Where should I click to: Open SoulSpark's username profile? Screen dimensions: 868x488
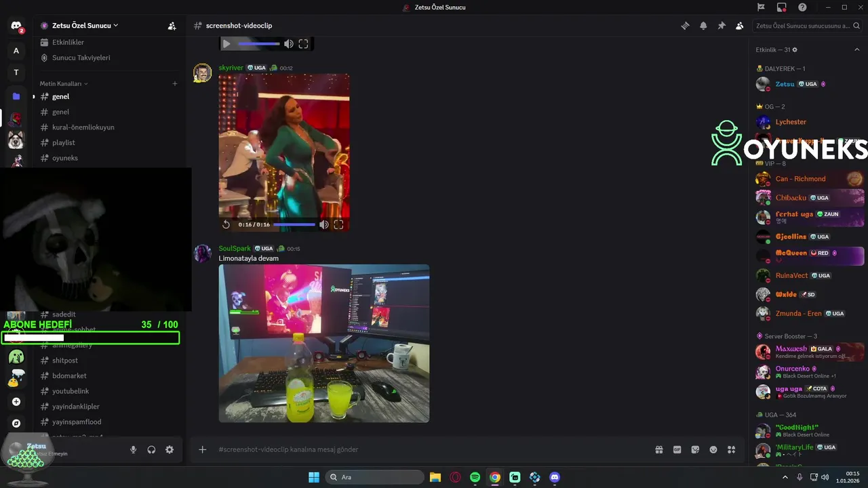coord(235,249)
